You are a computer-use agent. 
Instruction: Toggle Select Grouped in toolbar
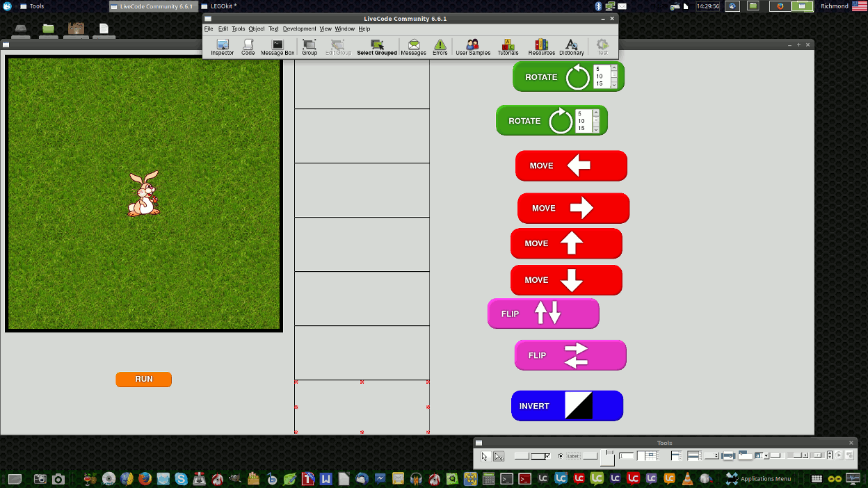(x=377, y=47)
